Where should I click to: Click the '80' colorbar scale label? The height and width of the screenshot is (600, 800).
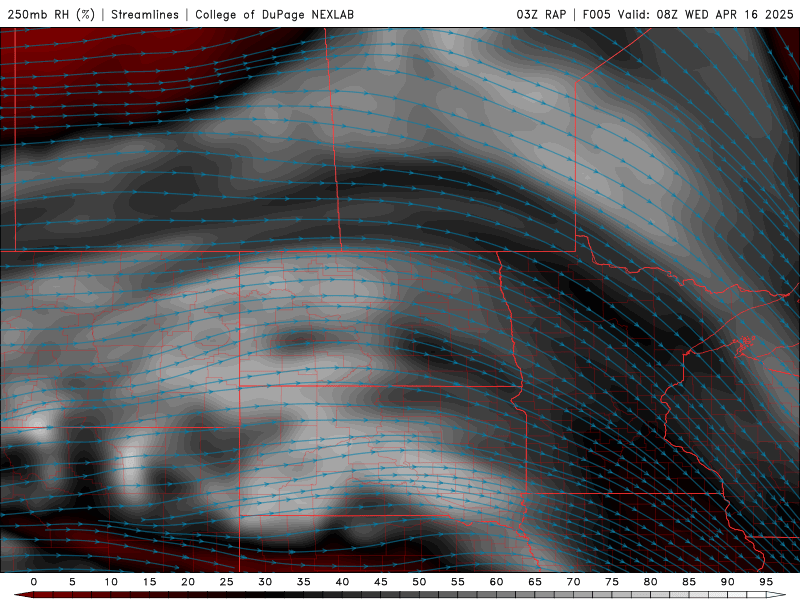pyautogui.click(x=650, y=582)
